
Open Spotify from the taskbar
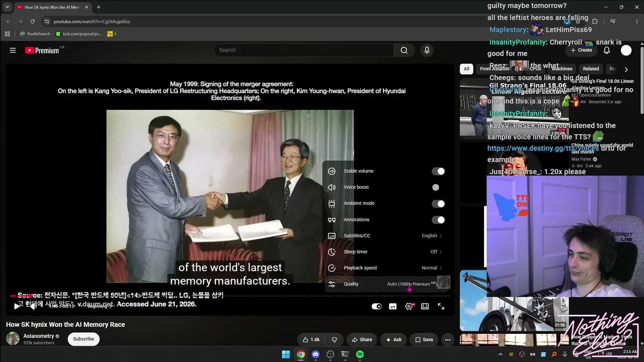(x=360, y=354)
